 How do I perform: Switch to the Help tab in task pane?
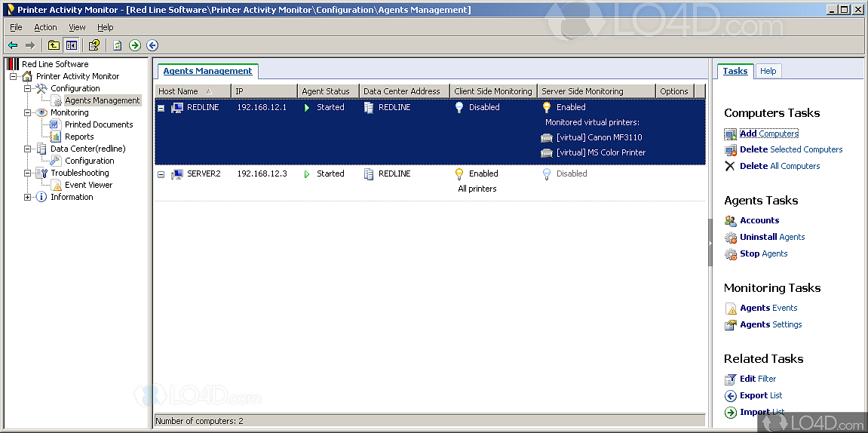[768, 71]
